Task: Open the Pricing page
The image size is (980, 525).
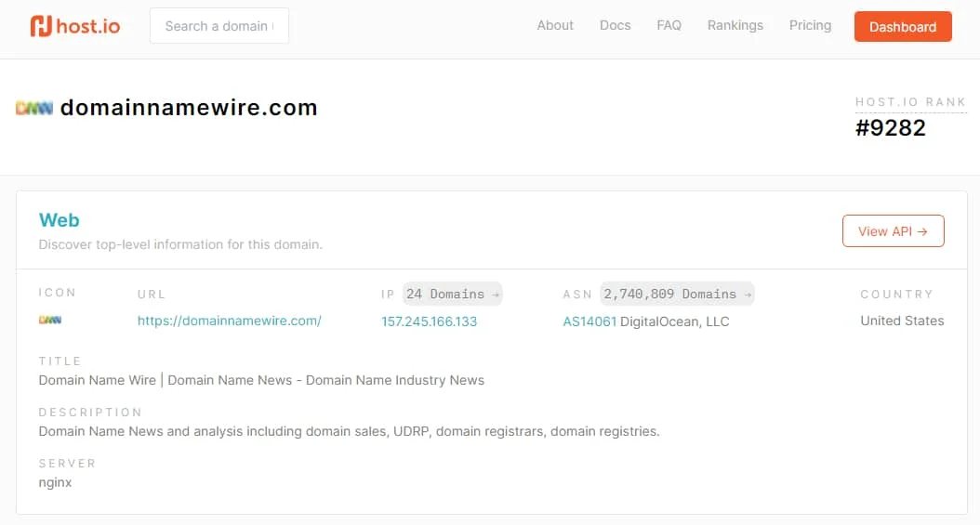Action: click(x=810, y=26)
